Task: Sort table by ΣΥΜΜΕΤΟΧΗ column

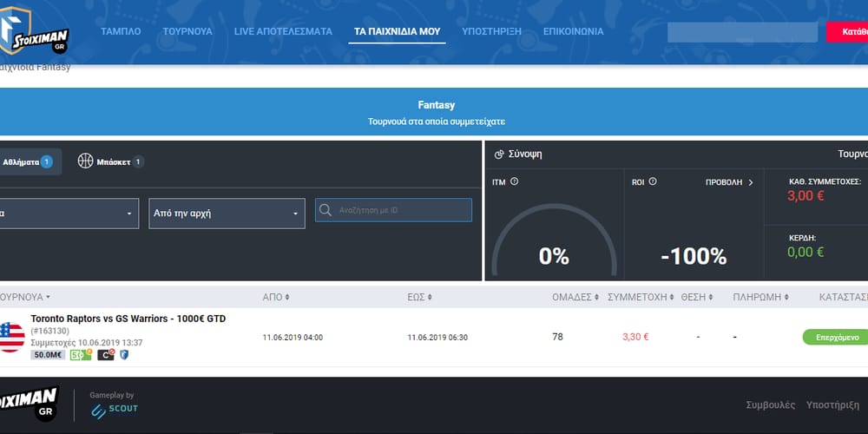Action: click(x=641, y=297)
